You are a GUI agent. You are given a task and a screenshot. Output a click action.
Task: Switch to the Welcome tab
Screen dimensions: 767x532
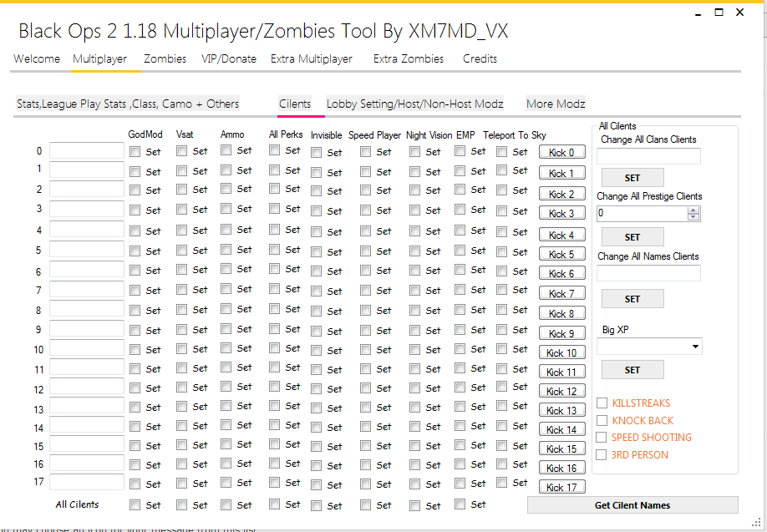point(37,58)
